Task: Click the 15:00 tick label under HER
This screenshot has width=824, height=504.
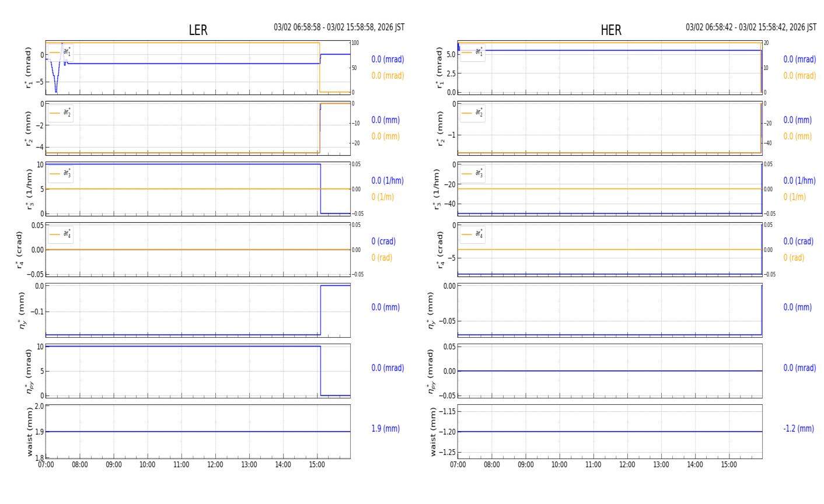Action: pyautogui.click(x=729, y=465)
